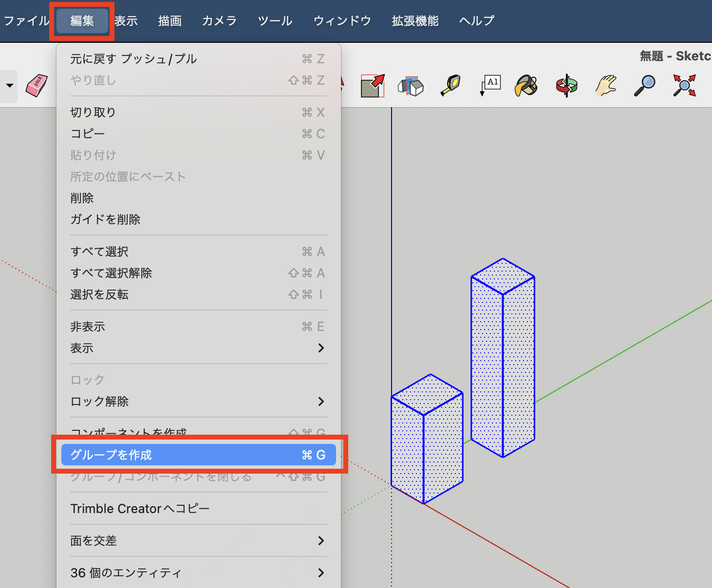Select the Text annotation tool
This screenshot has width=712, height=588.
489,85
